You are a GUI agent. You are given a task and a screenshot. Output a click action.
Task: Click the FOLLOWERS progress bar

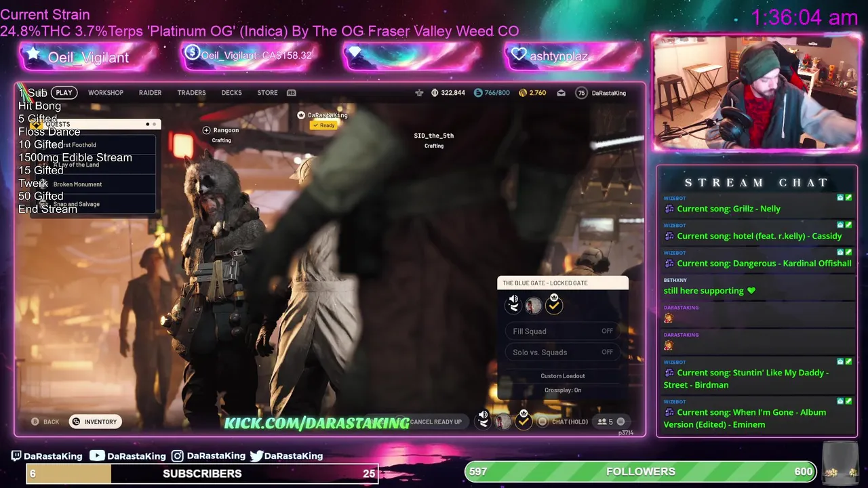pyautogui.click(x=641, y=472)
